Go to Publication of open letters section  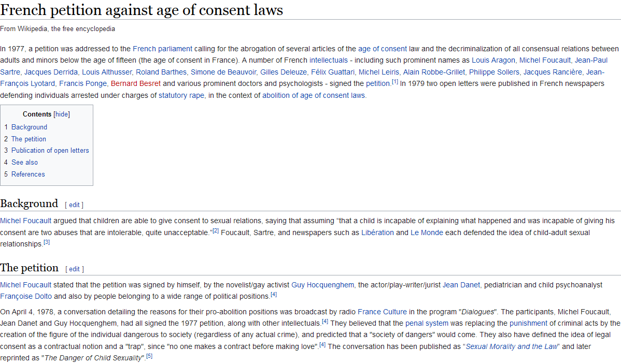(50, 150)
